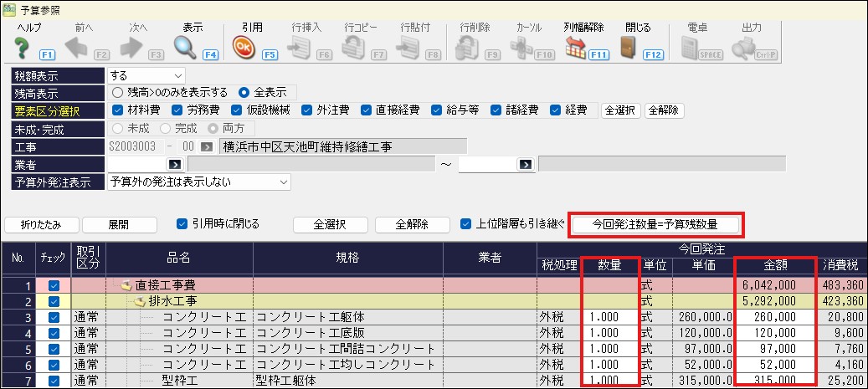Toggle the 上位階層も引き継ぐ checkbox

[467, 224]
